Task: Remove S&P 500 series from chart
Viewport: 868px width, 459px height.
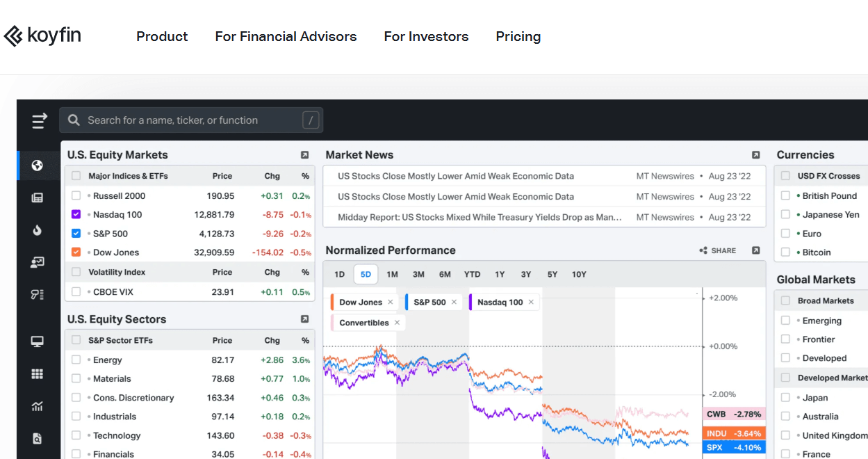Action: coord(454,302)
